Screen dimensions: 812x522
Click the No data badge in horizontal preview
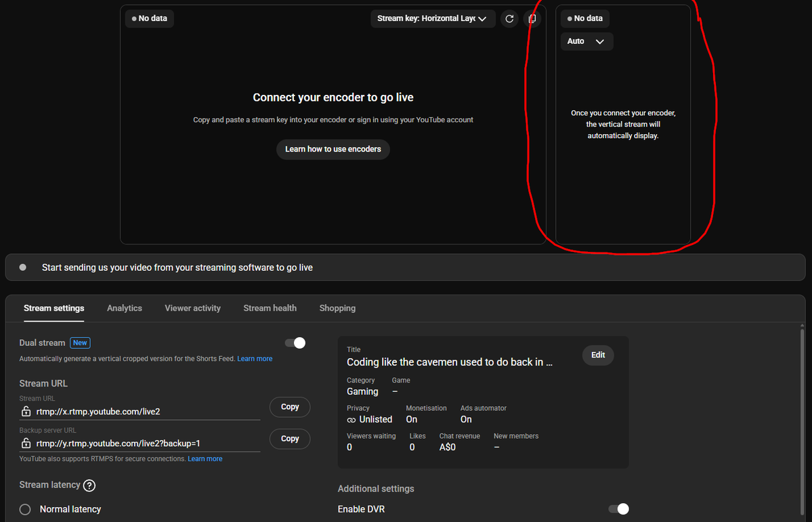149,19
